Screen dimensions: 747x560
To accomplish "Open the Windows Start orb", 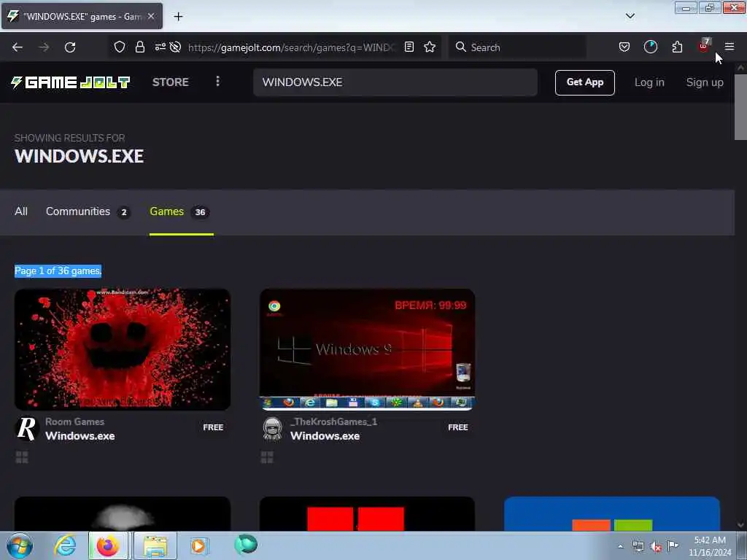I will pyautogui.click(x=20, y=545).
